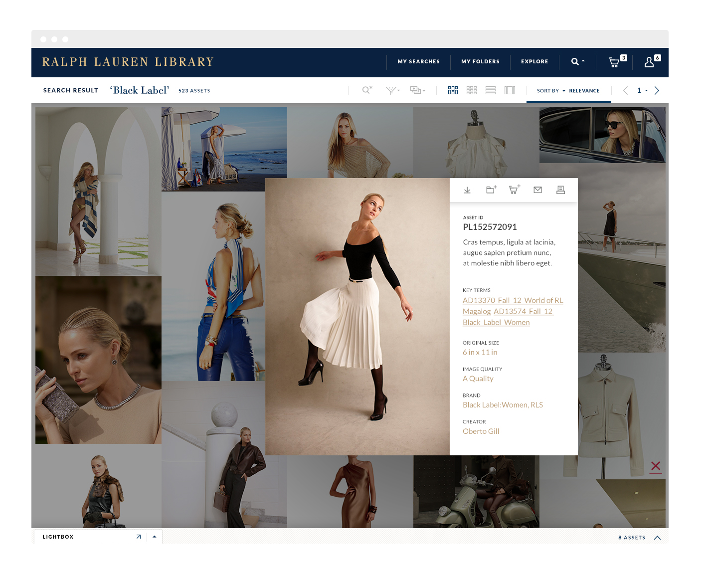Click the brand value Black Label:Women, RLS
This screenshot has width=706, height=588.
pos(503,405)
